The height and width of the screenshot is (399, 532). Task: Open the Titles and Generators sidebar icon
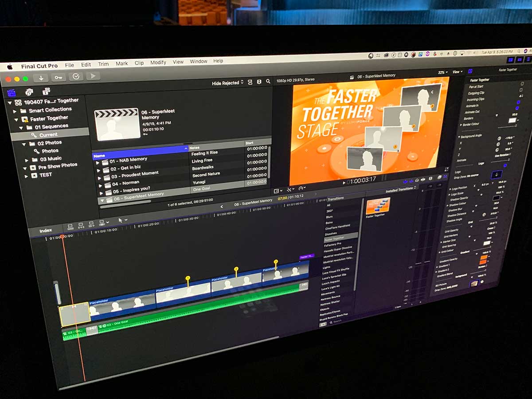click(46, 91)
